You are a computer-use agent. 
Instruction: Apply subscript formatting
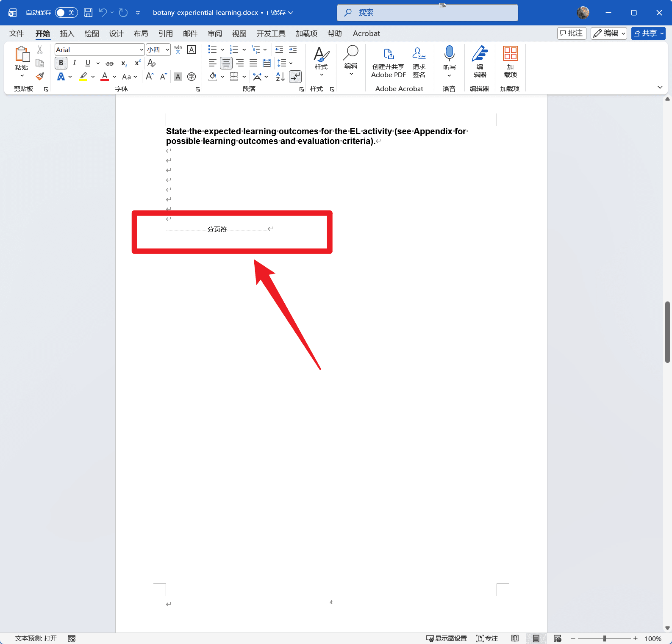click(124, 63)
